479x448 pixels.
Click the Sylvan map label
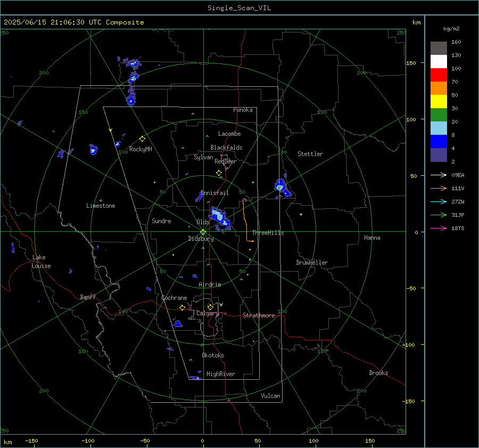[203, 157]
